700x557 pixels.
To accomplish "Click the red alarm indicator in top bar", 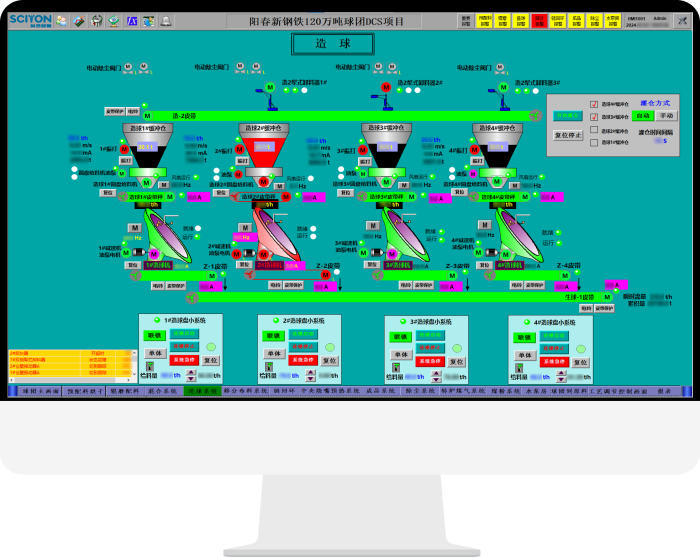I will [x=539, y=19].
